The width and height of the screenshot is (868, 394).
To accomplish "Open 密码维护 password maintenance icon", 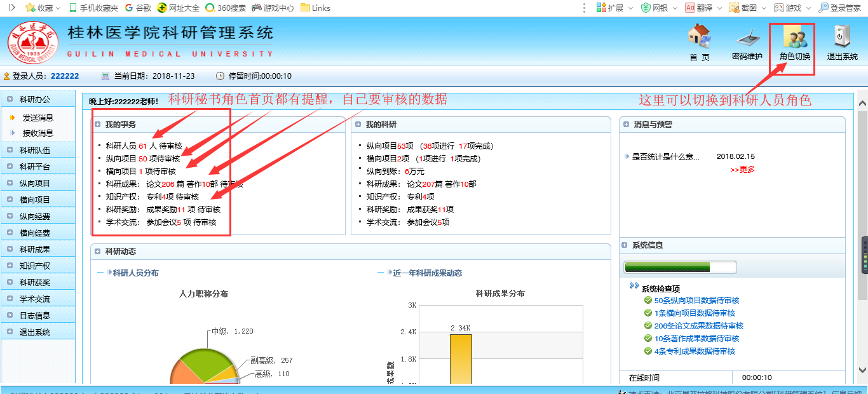I will [x=747, y=38].
